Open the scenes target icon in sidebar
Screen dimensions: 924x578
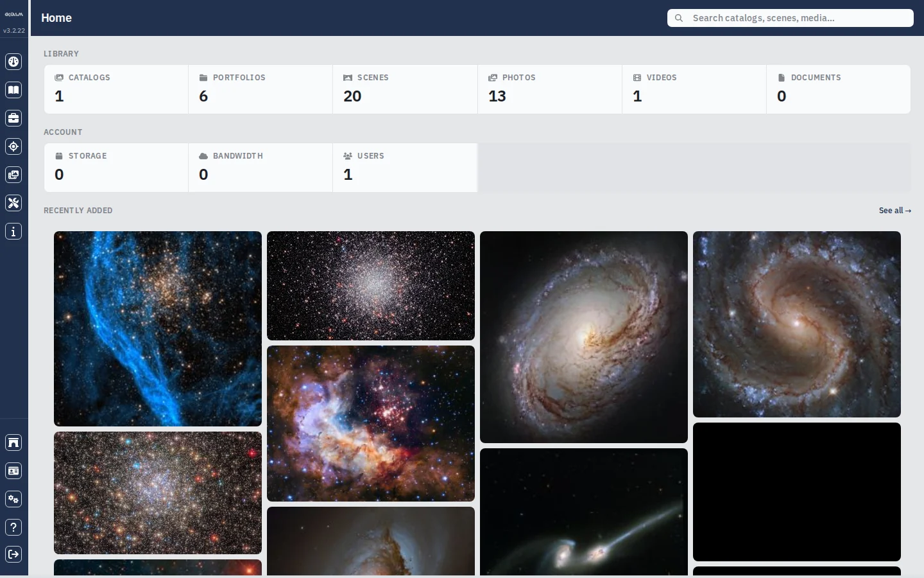point(13,146)
